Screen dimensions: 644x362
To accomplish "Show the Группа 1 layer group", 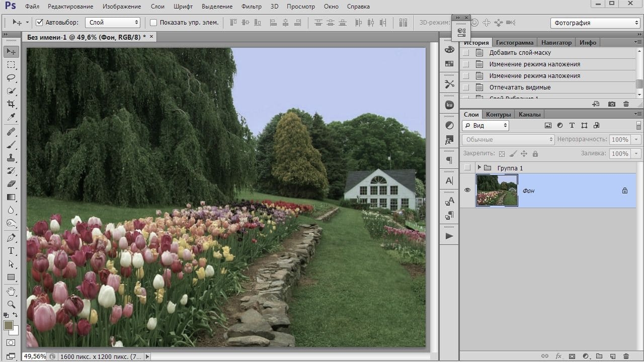I will [467, 167].
